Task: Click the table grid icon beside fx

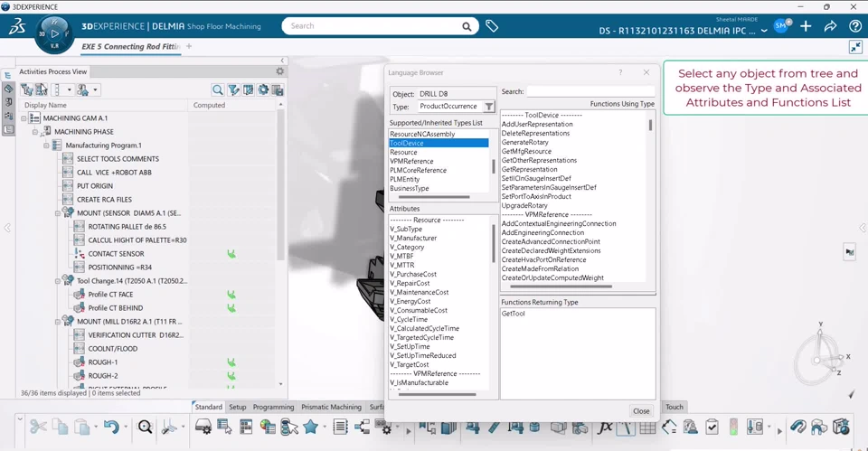Action: pyautogui.click(x=647, y=428)
